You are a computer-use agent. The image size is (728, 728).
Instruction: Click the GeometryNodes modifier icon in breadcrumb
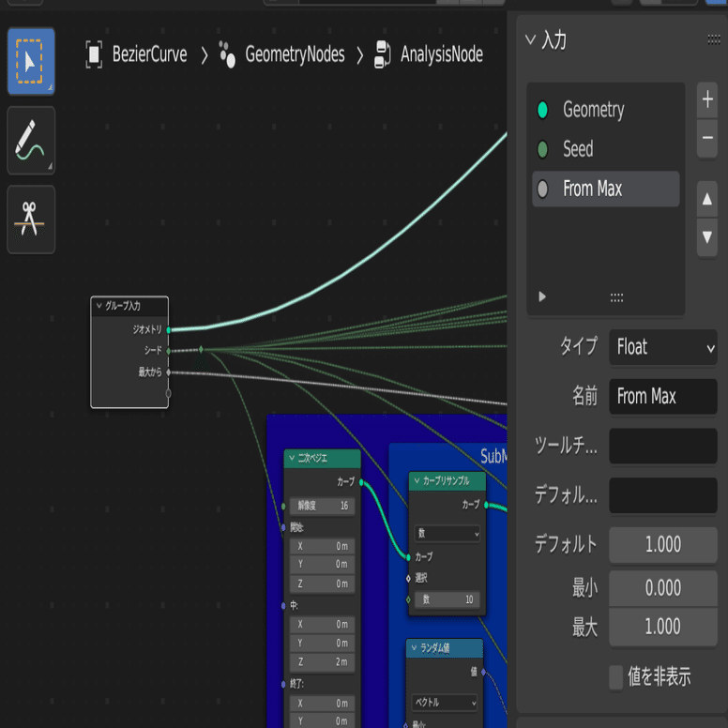(227, 54)
